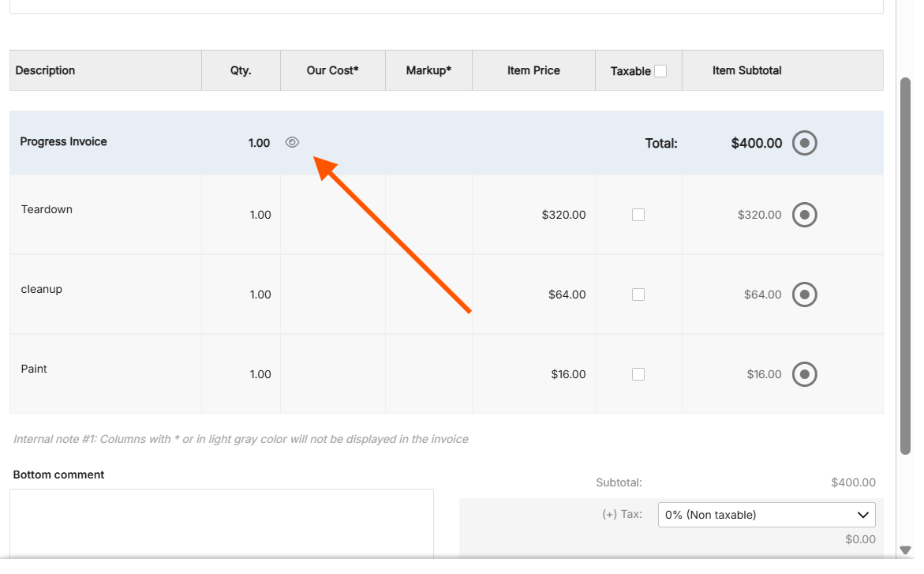Click the Progress Invoice row title

(x=64, y=142)
